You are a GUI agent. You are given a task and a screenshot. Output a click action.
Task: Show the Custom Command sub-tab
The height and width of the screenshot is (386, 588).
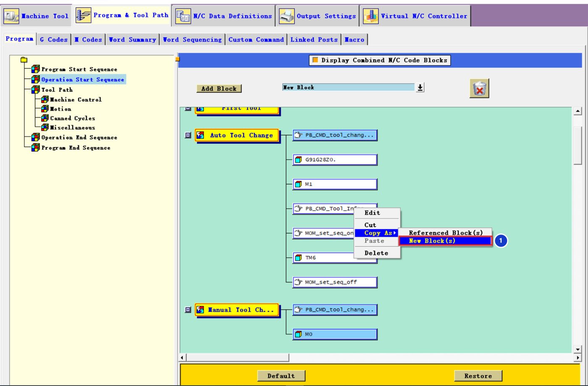256,39
